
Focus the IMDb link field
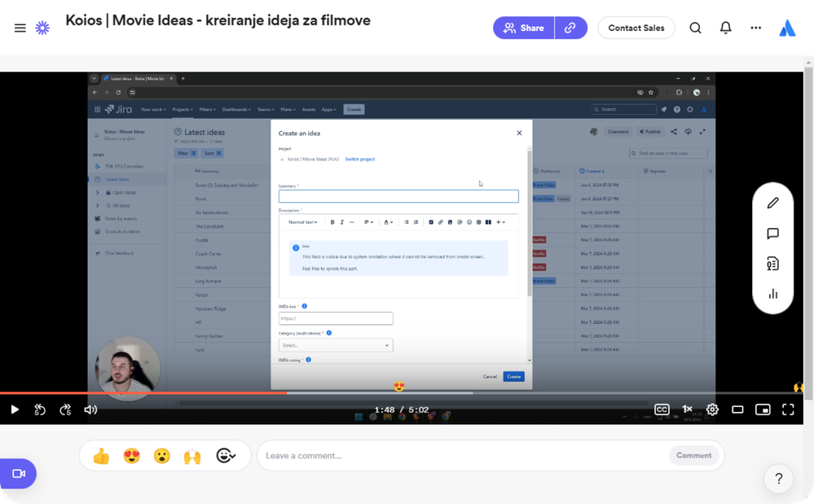[336, 318]
